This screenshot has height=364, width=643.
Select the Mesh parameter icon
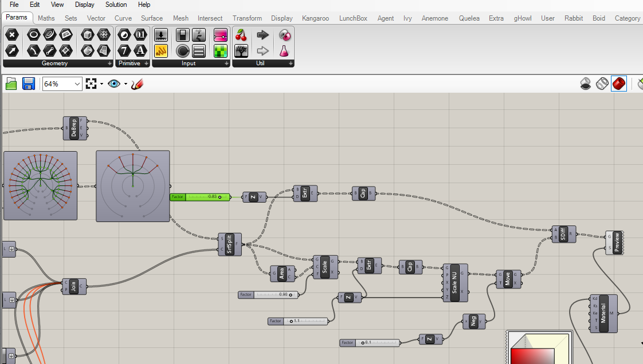[103, 35]
